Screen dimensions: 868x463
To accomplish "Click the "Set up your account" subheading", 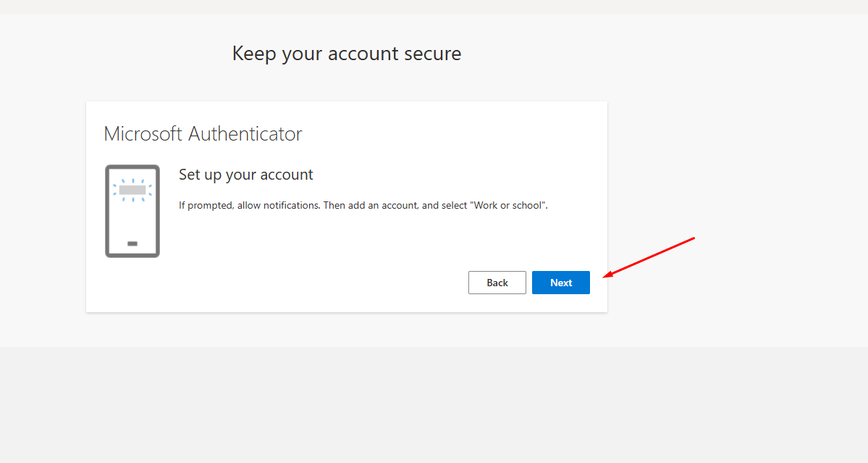I will click(245, 175).
